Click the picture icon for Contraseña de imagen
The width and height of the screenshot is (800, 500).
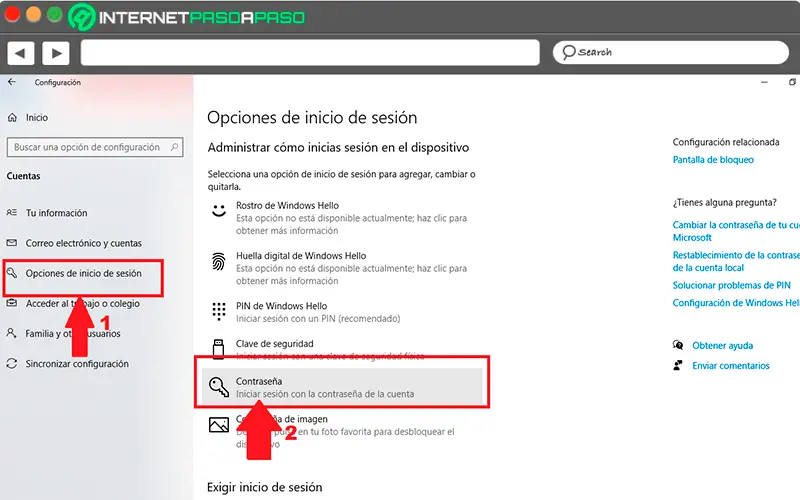pos(219,424)
